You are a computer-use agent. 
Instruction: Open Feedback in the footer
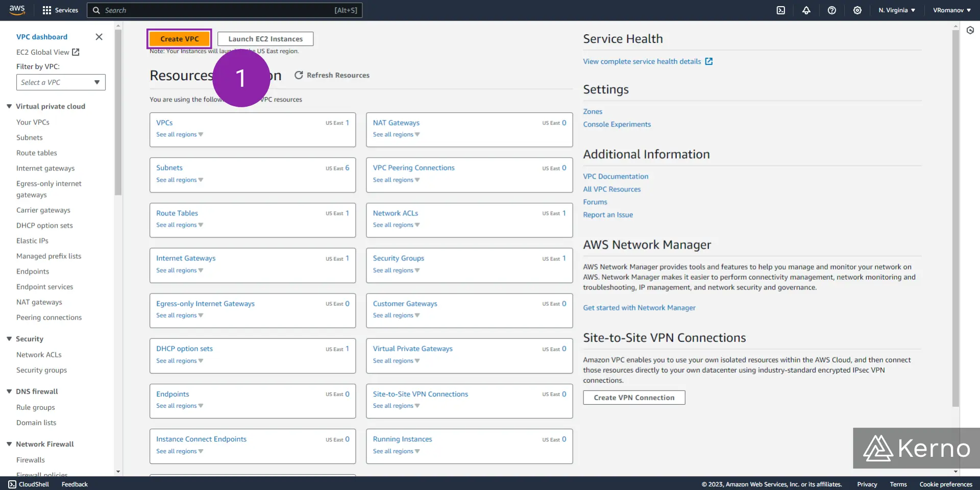coord(75,484)
